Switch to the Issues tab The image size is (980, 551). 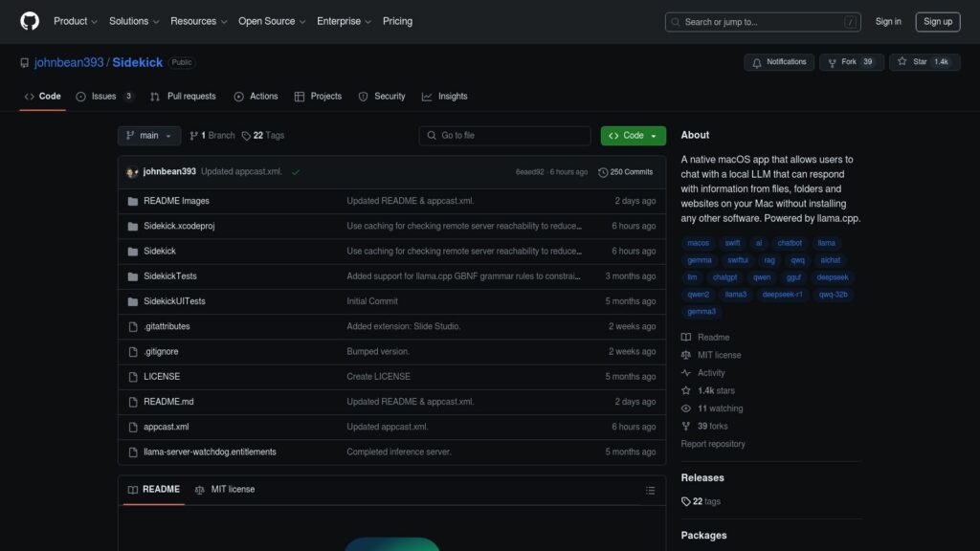tap(105, 97)
